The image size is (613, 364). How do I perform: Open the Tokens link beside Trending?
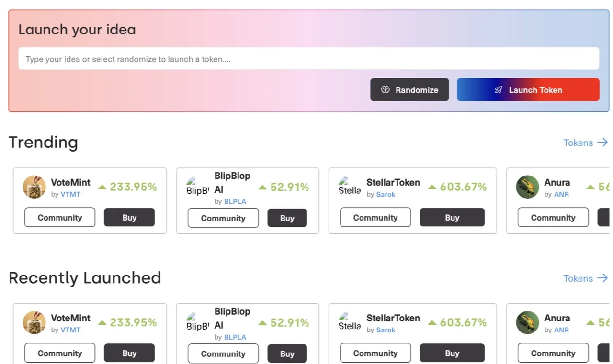pos(585,143)
